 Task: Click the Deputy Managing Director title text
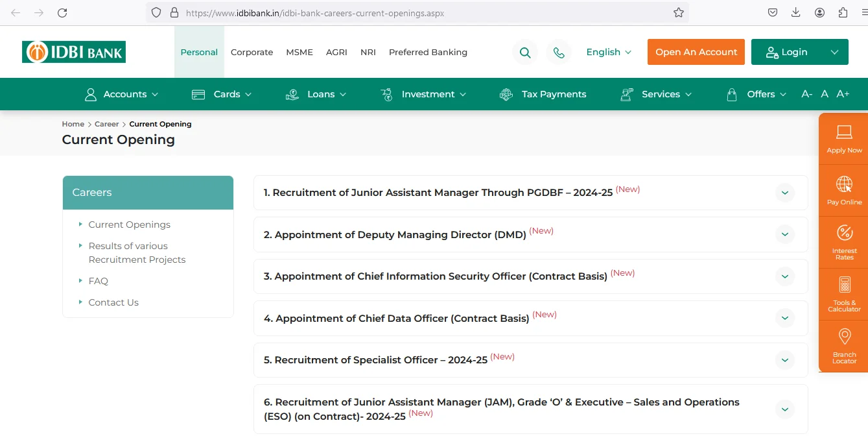pyautogui.click(x=395, y=235)
